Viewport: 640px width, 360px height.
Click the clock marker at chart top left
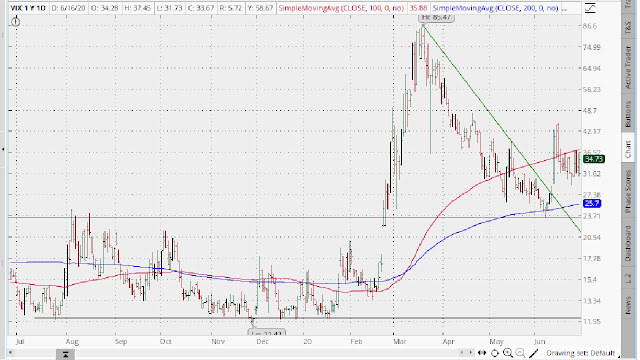click(x=16, y=22)
